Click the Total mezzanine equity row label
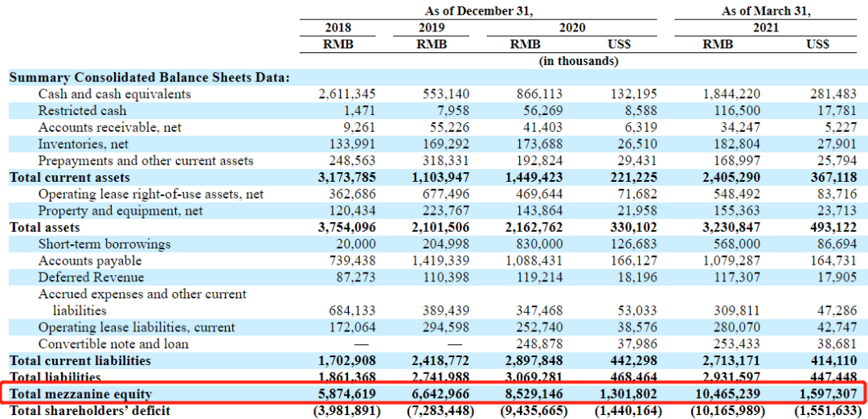Screen dimensions: 868x419 (x=81, y=394)
